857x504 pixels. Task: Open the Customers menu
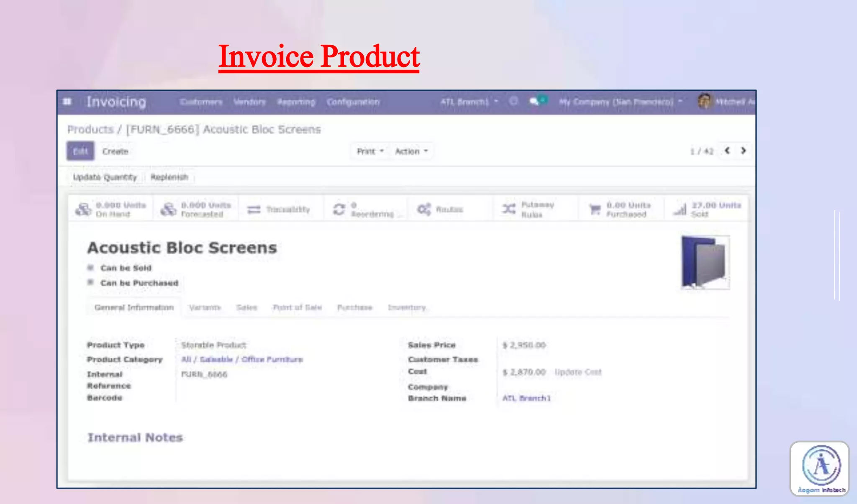(x=201, y=102)
